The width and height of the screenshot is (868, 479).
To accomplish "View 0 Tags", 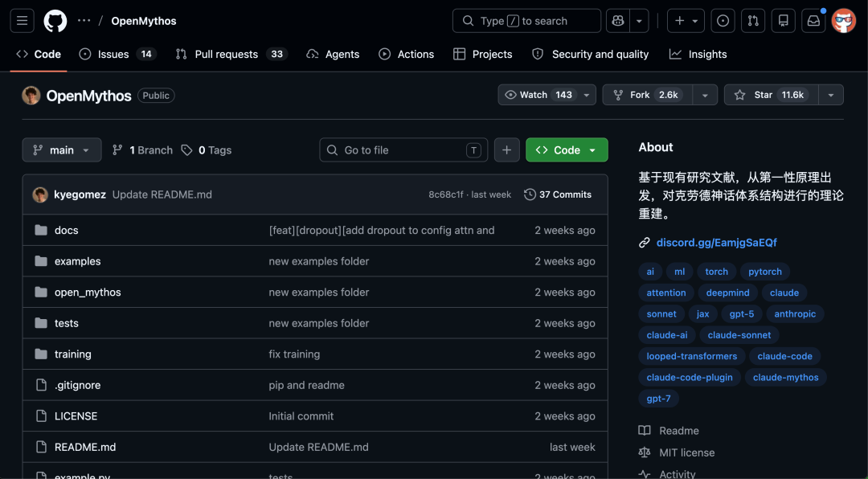I will point(207,150).
